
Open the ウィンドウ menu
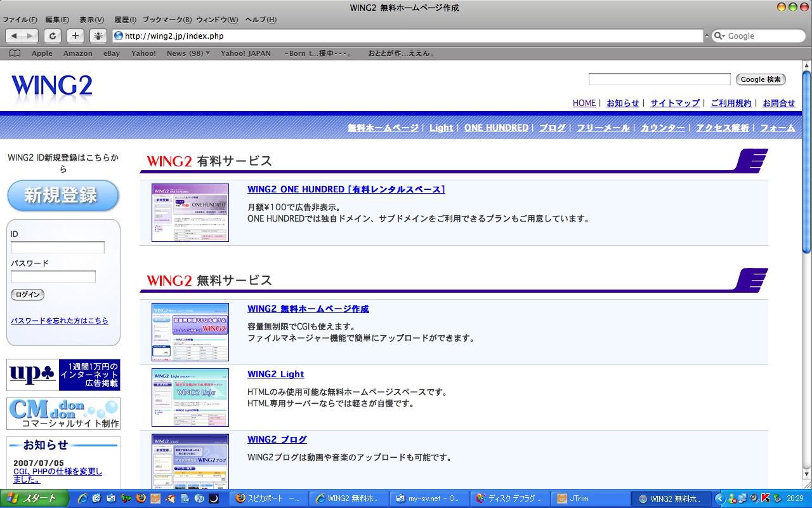pyautogui.click(x=218, y=20)
